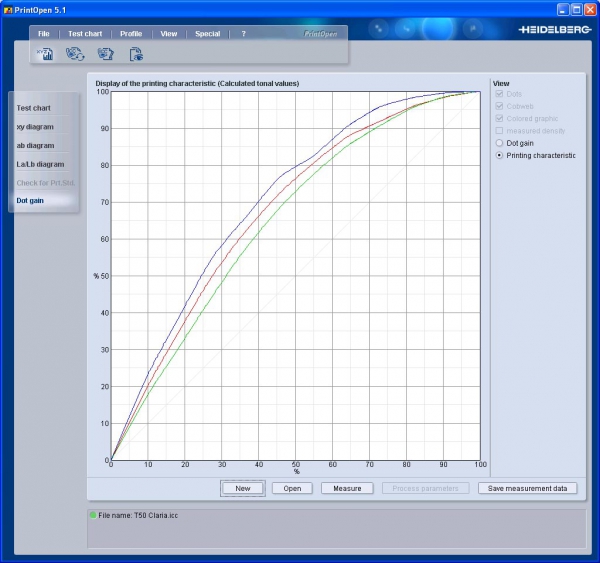Screen dimensions: 600x563
Task: Toggle the Dots checkbox
Action: (499, 94)
